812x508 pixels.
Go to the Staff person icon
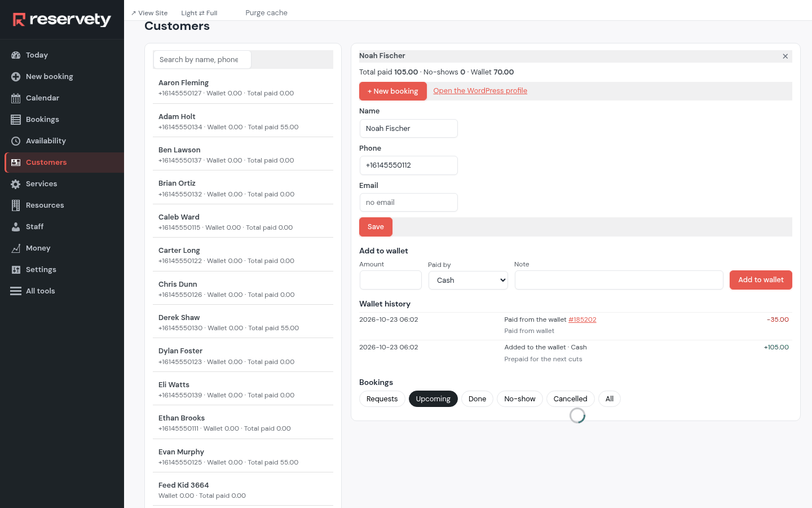tap(16, 227)
